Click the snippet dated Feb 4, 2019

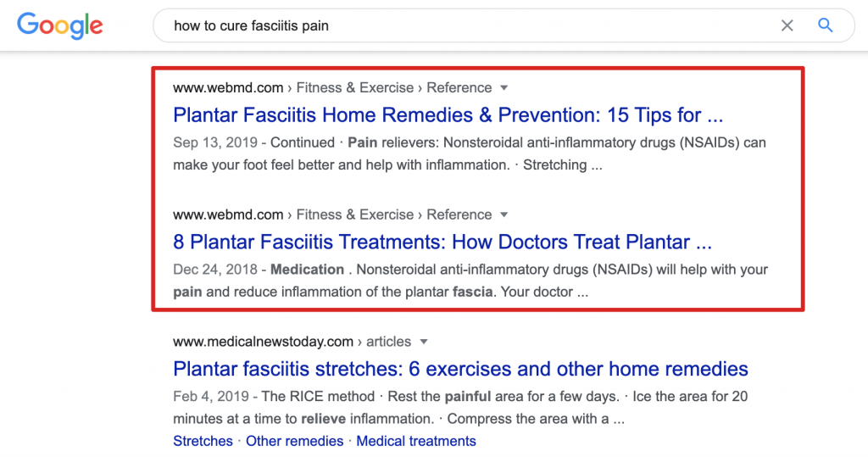click(460, 408)
